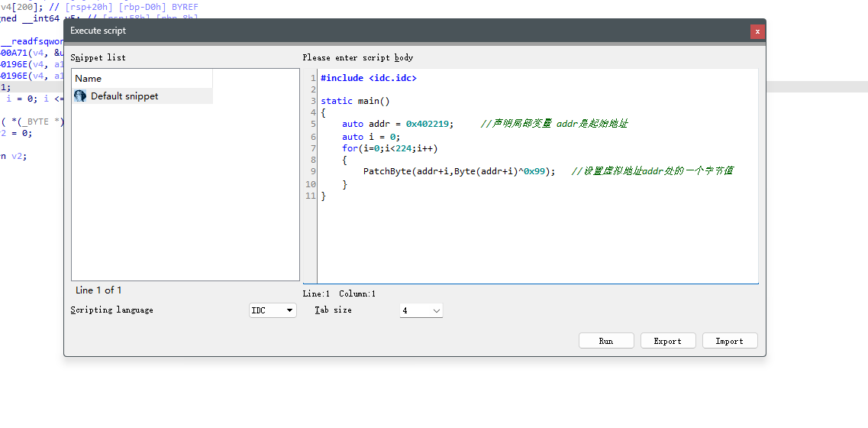Click the for loop line in the script

[389, 148]
